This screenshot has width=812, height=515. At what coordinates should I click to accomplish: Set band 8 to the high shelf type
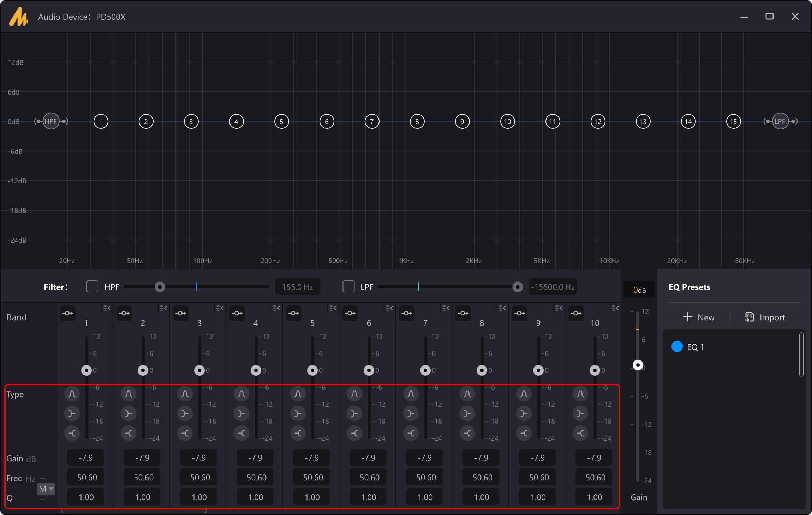tap(467, 433)
